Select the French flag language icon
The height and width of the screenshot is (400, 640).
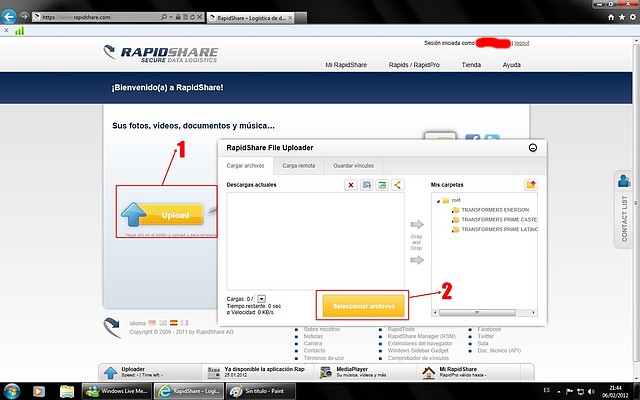(x=184, y=323)
